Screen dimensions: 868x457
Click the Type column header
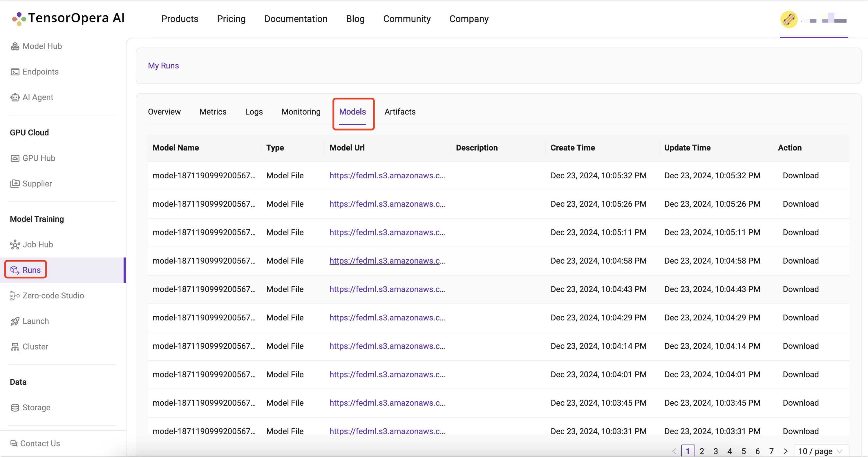(275, 148)
